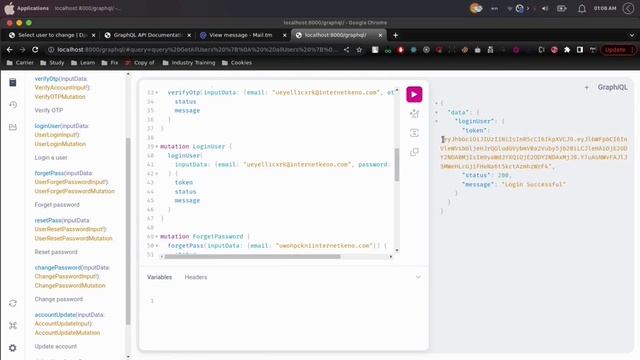Screen dimensions: 640x360
Task: Click the clock showing 01:08 AM
Action: click(x=604, y=8)
